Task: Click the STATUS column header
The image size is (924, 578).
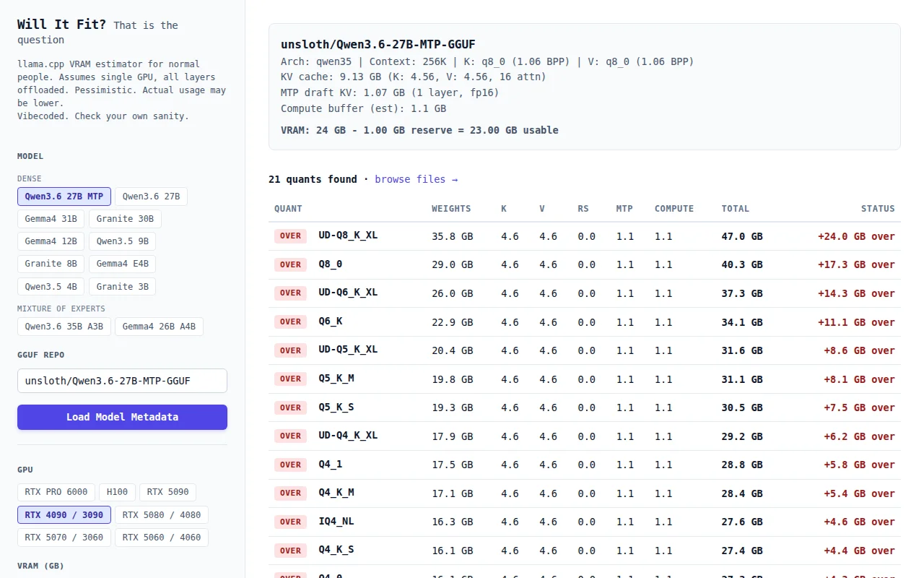Action: click(878, 209)
